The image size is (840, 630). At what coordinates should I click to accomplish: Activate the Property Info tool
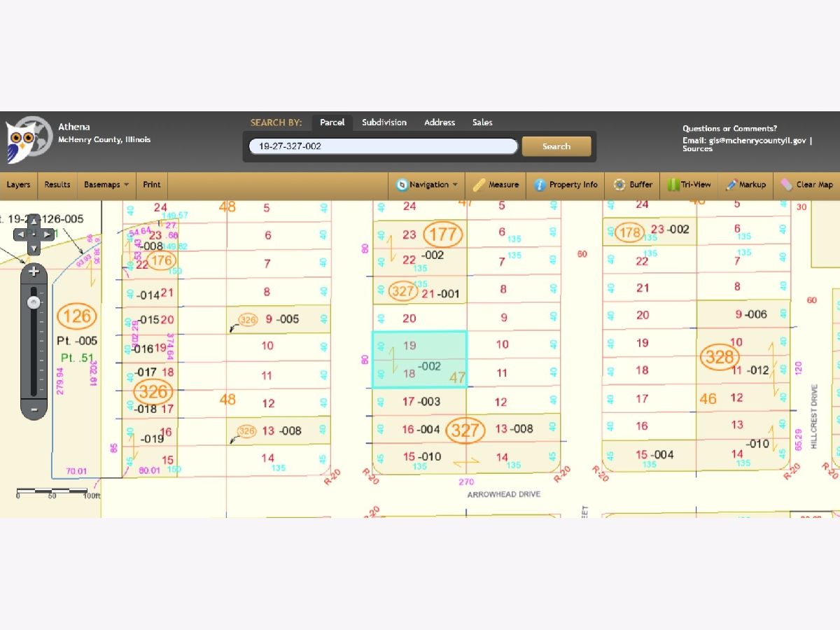pyautogui.click(x=566, y=185)
